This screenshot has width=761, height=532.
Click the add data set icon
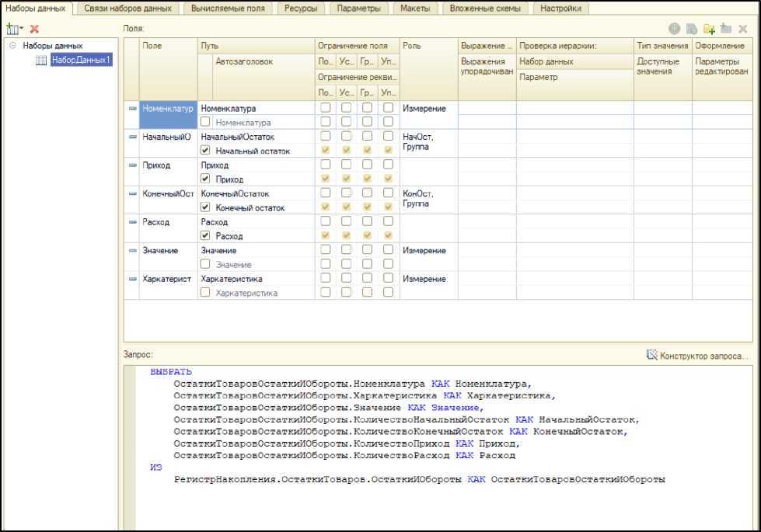tap(11, 28)
